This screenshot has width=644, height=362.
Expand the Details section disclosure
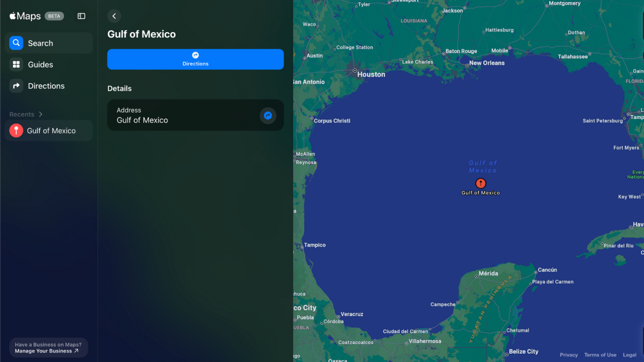pyautogui.click(x=119, y=88)
